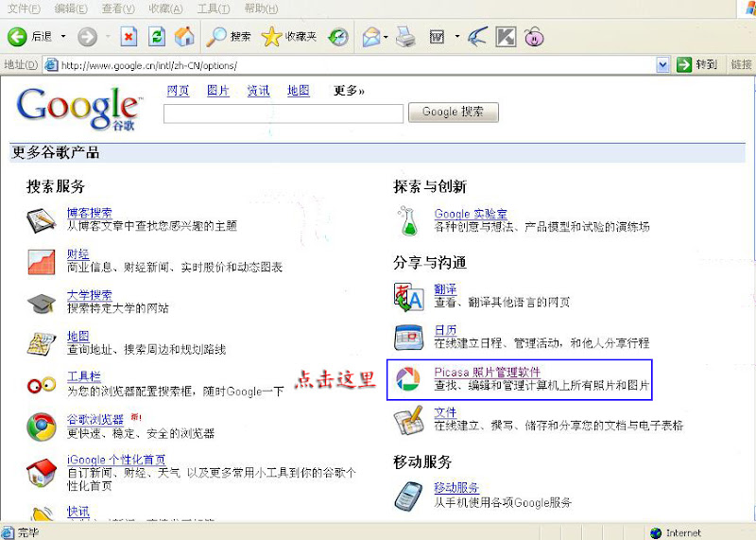Open the 文件(F) menu
Viewport: 756px width, 540px height.
pyautogui.click(x=25, y=9)
